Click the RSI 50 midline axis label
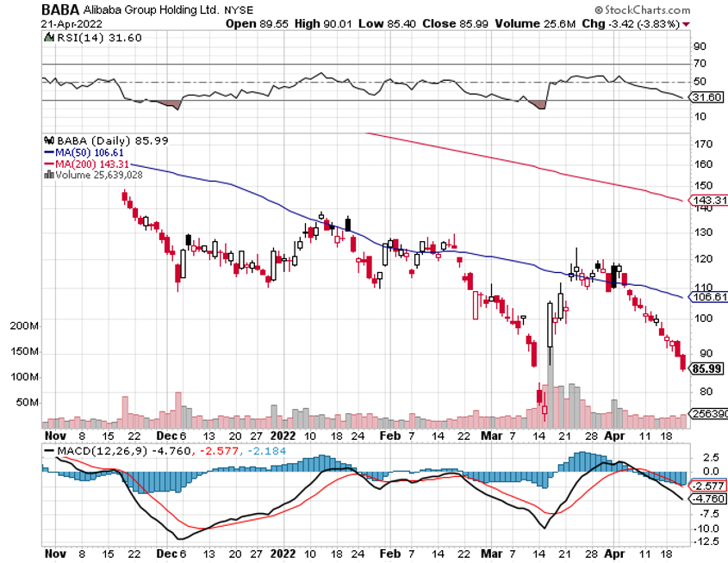728x563 pixels. click(x=700, y=82)
